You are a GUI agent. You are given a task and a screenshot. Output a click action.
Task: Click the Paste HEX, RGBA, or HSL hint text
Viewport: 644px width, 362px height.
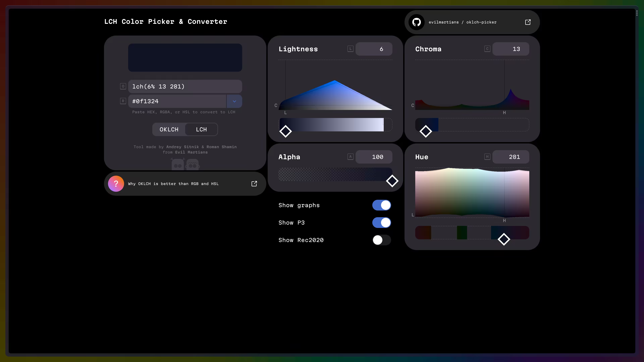point(183,112)
